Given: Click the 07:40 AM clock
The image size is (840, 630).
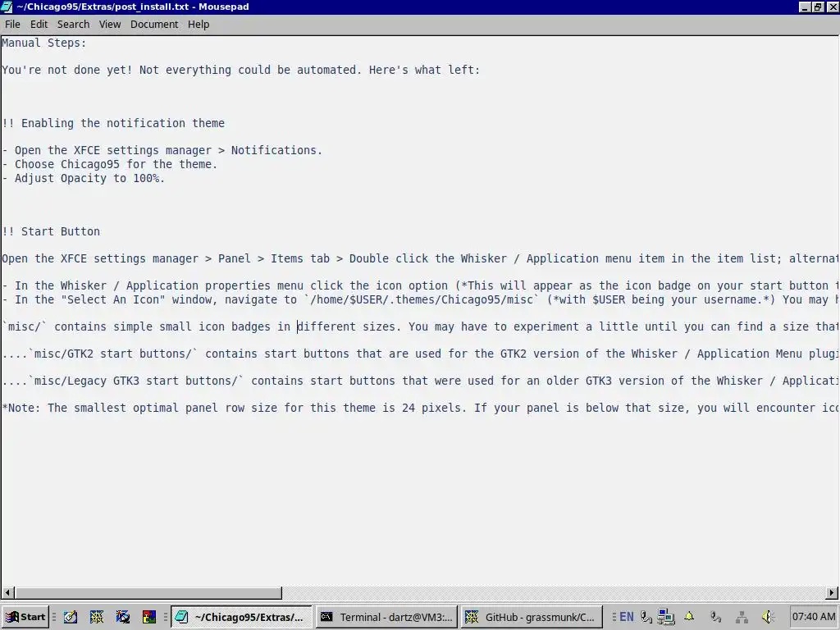Looking at the screenshot, I should click(813, 617).
